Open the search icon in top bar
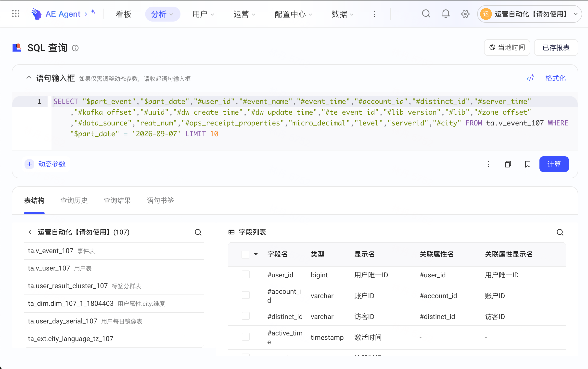 point(426,14)
